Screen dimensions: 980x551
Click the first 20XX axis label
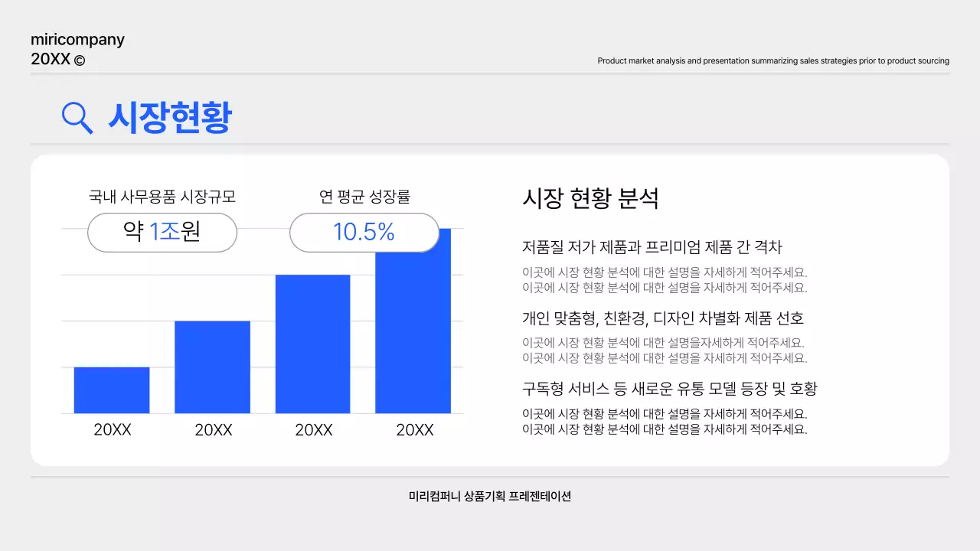click(x=111, y=429)
